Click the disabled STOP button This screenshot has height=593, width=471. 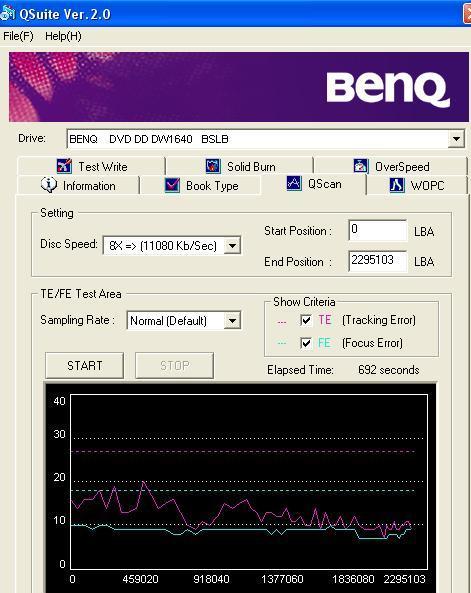(x=174, y=366)
